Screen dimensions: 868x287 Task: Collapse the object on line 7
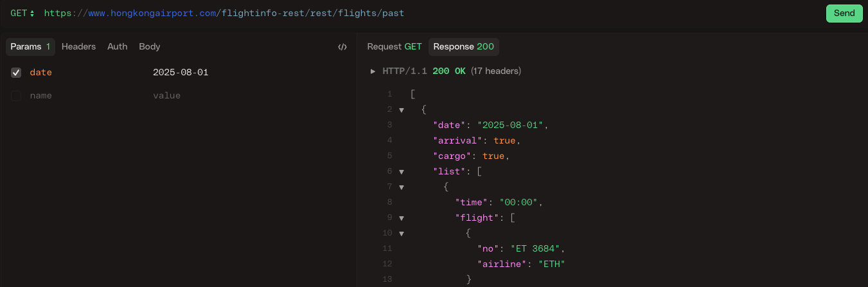(402, 187)
